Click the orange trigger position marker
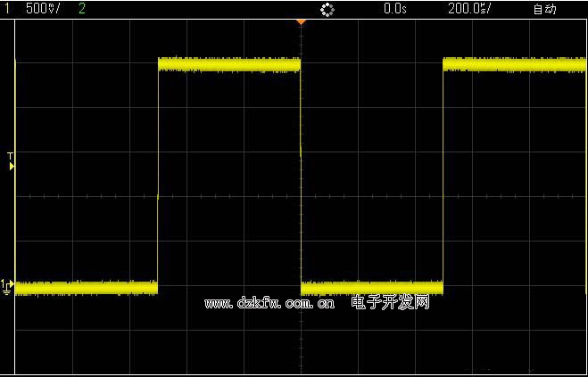588x377 pixels. 301,20
